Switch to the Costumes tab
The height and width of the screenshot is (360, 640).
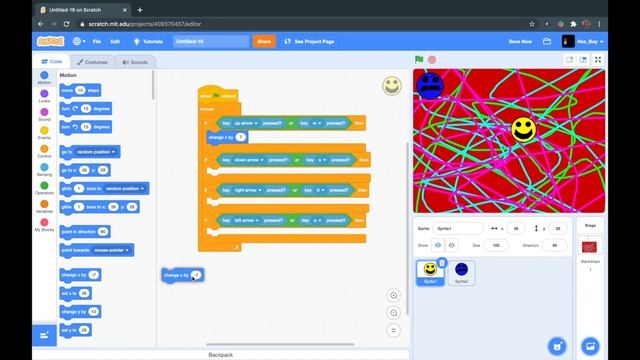[93, 62]
